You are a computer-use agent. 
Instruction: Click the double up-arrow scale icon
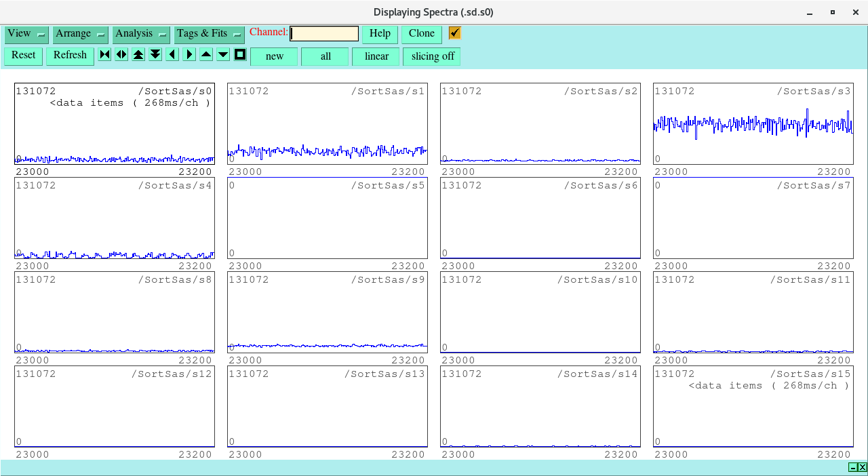pos(138,55)
